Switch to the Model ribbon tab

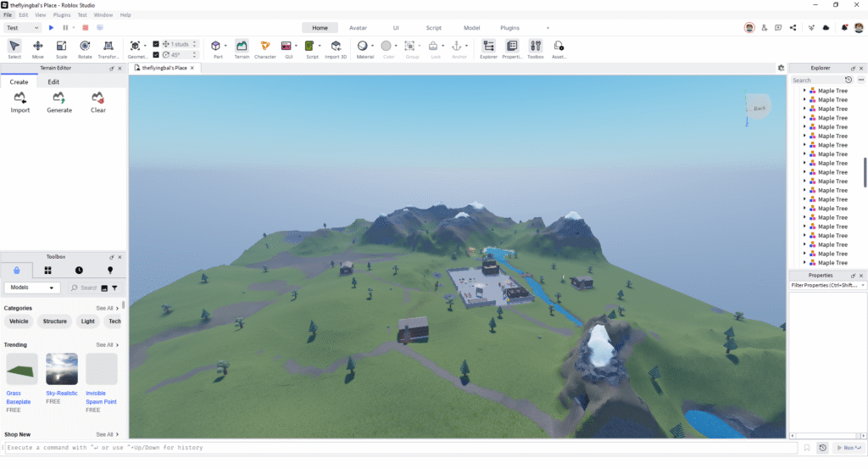471,28
